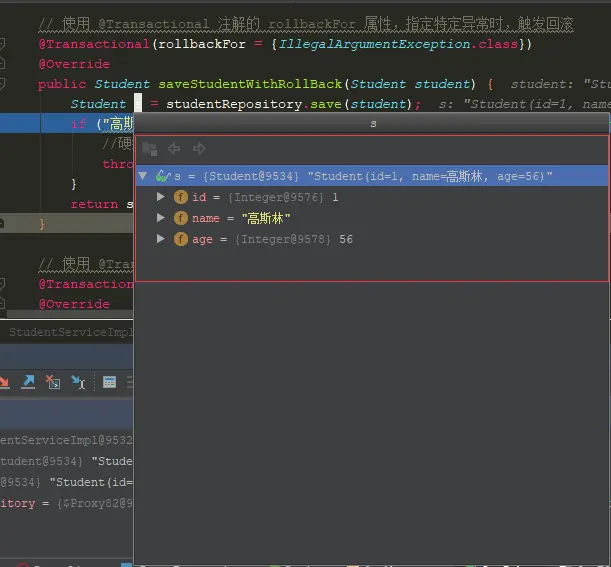This screenshot has width=611, height=567.
Task: Click the comment mentioning rollbackFor 属性
Action: [306, 24]
